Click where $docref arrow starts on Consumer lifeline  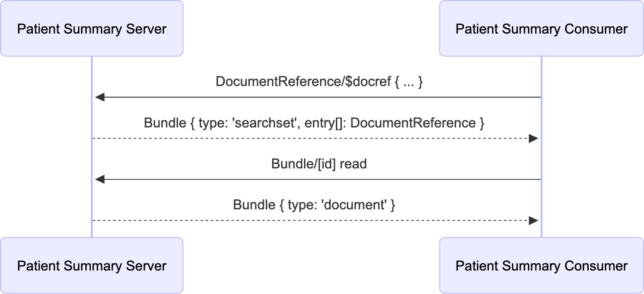click(x=541, y=98)
